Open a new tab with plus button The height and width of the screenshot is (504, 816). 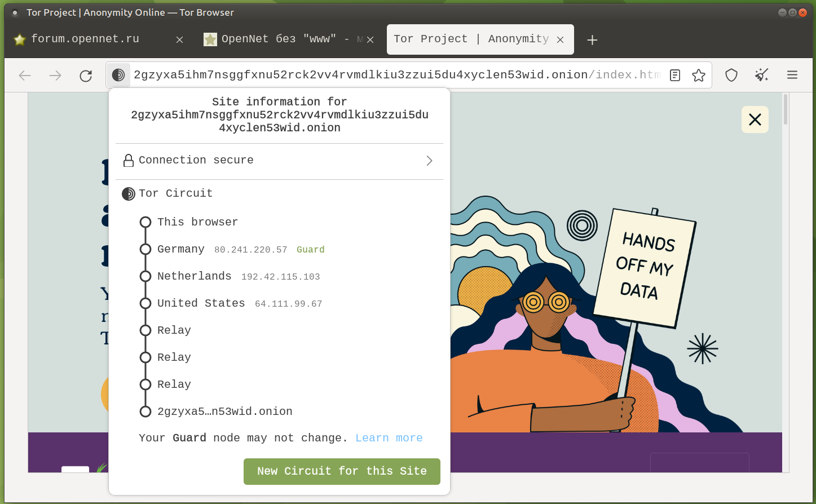point(592,39)
